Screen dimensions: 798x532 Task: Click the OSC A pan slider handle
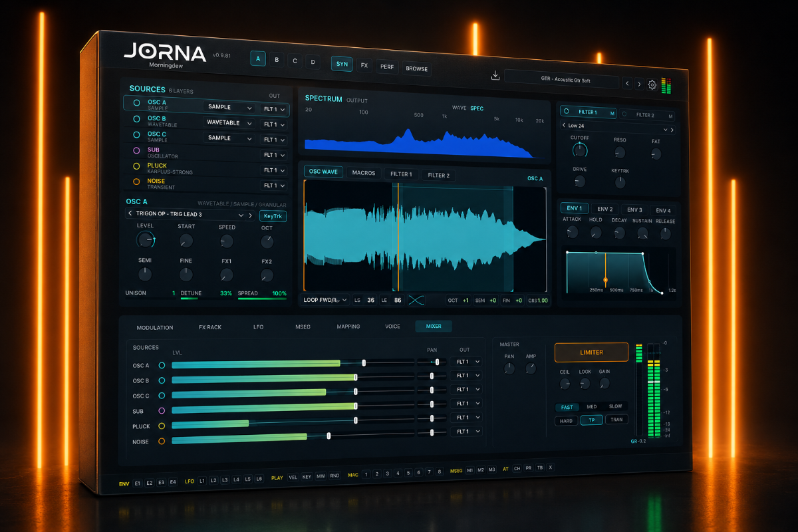click(x=437, y=362)
